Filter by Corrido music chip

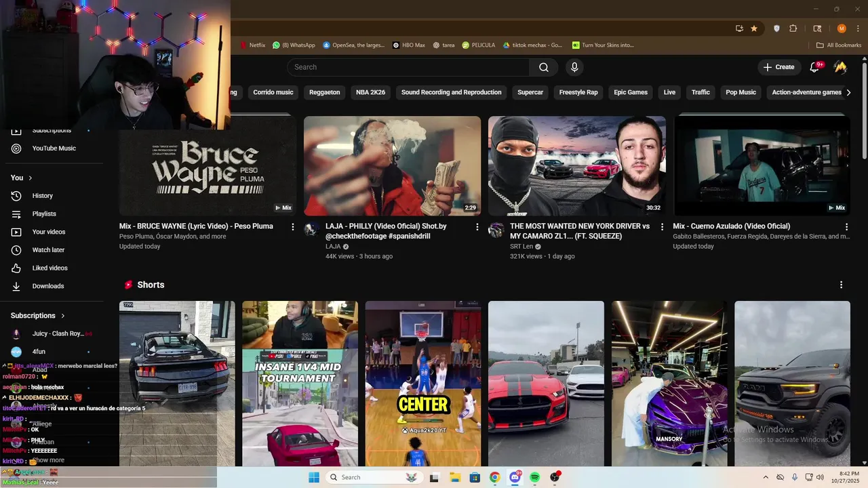pos(273,92)
